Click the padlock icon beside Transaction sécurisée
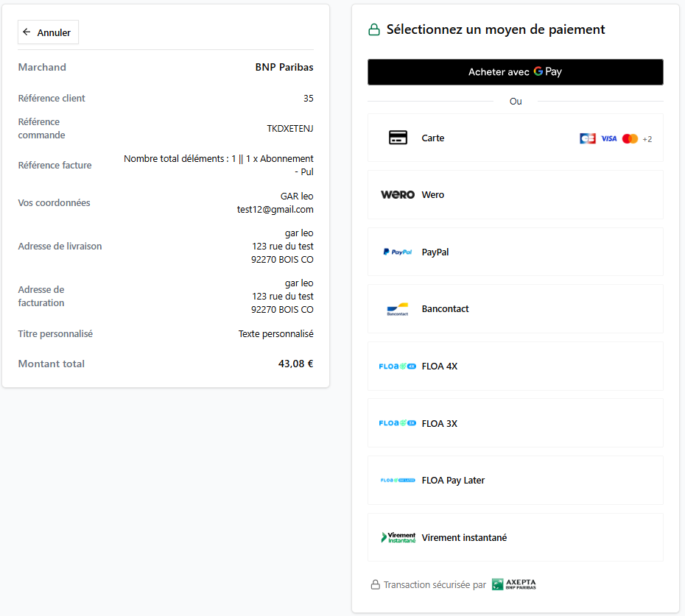 point(375,584)
